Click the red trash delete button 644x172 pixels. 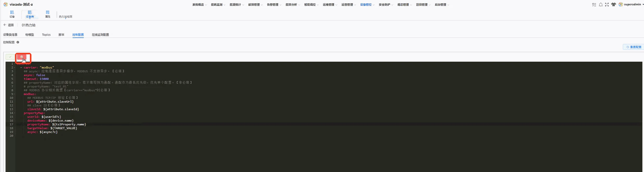tap(22, 57)
